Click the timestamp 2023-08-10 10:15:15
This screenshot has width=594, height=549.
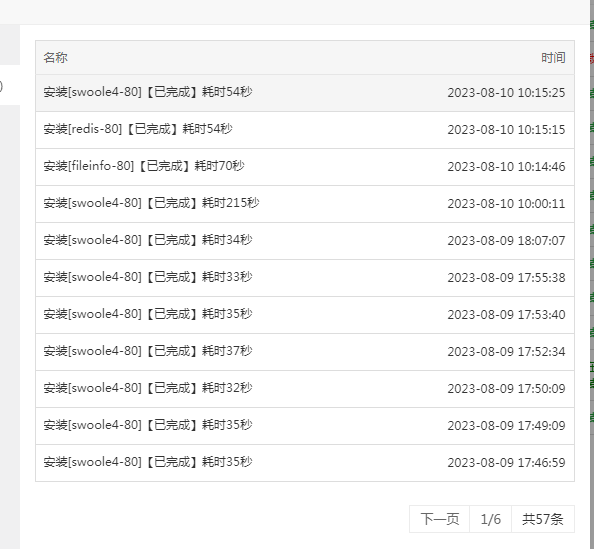(x=506, y=130)
